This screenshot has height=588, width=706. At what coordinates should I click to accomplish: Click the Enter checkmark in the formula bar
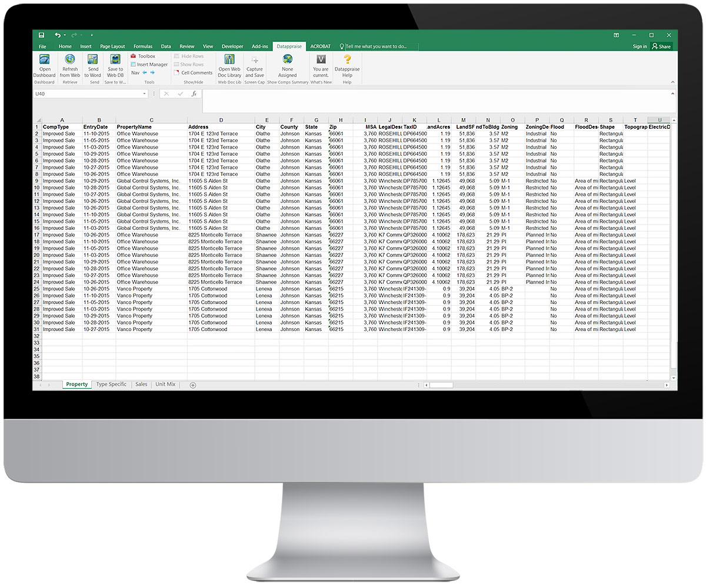(181, 93)
